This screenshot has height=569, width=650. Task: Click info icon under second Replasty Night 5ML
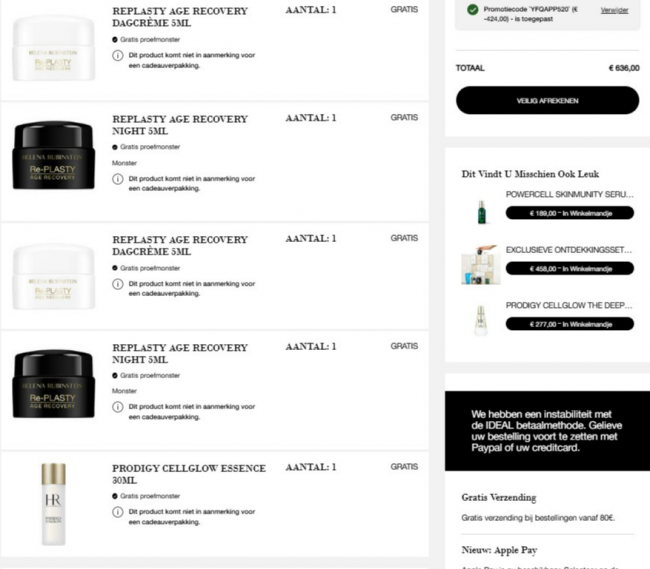pyautogui.click(x=118, y=407)
